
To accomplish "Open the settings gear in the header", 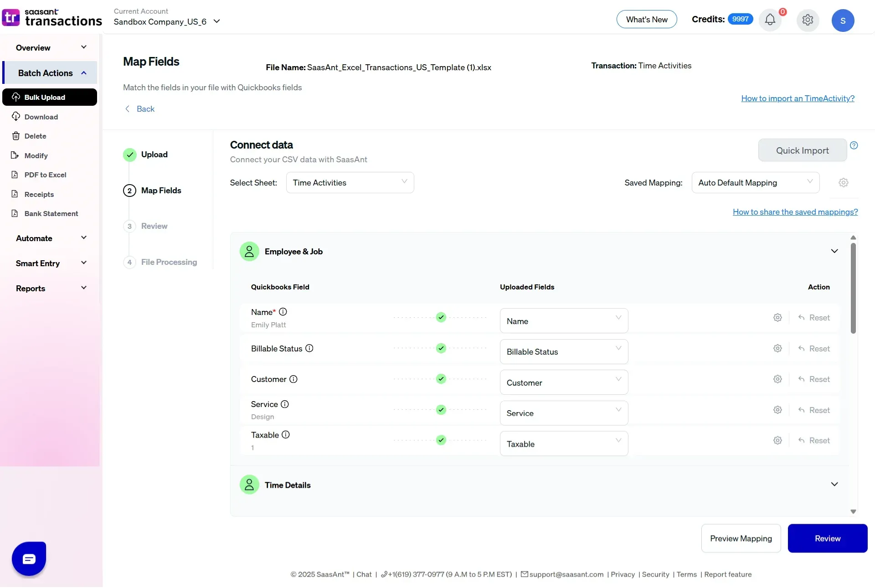I will coord(808,20).
